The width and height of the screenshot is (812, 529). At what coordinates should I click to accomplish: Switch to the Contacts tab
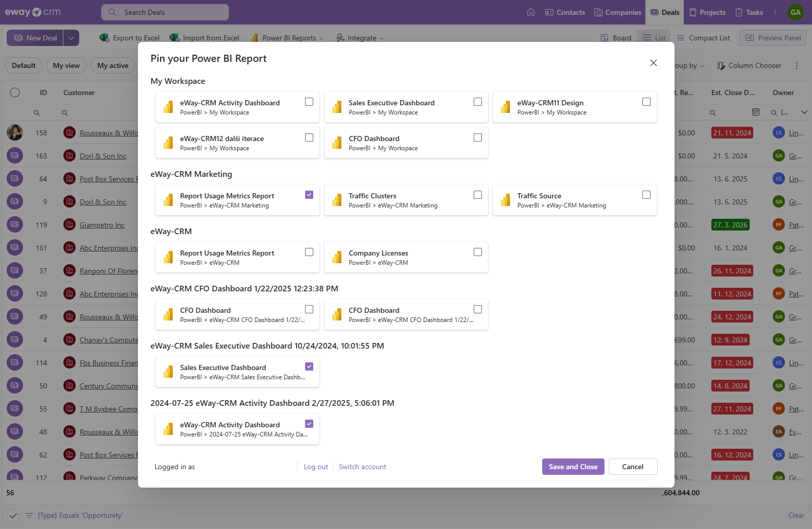click(565, 12)
